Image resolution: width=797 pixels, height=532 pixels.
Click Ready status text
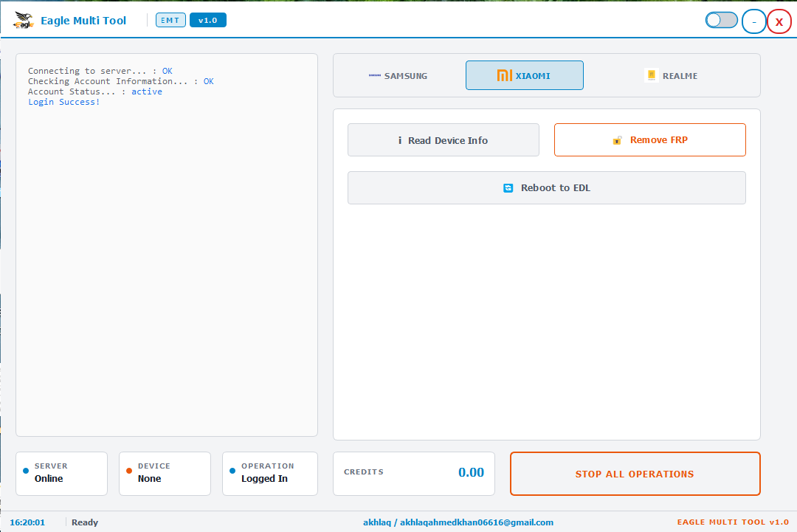click(x=85, y=522)
